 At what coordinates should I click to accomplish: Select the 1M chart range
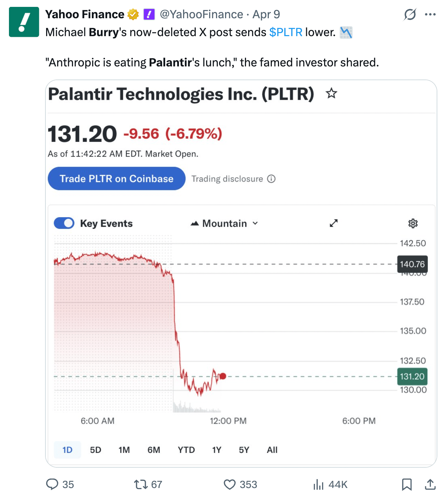pos(124,450)
